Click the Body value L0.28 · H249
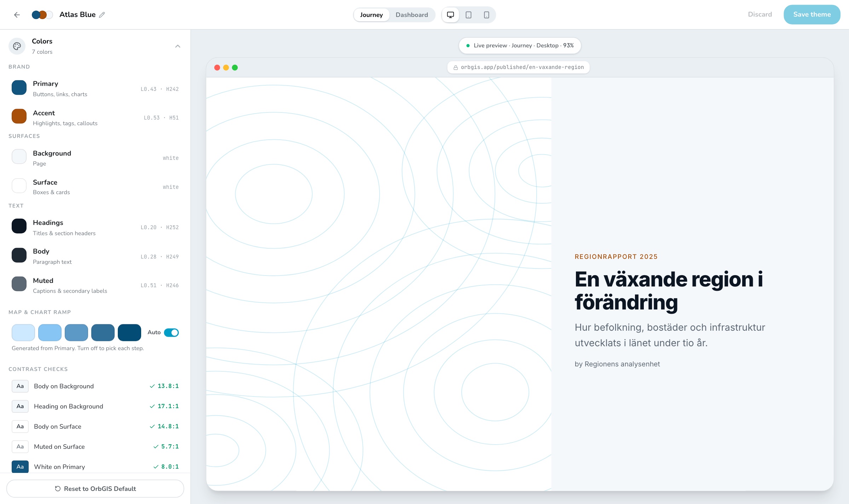 coord(160,257)
